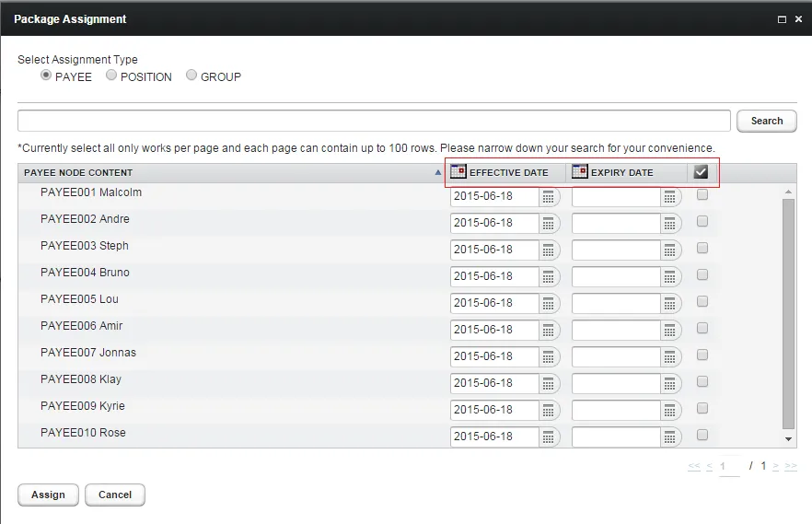Select the POSITION assignment type radio
The width and height of the screenshot is (812, 524).
pos(111,76)
